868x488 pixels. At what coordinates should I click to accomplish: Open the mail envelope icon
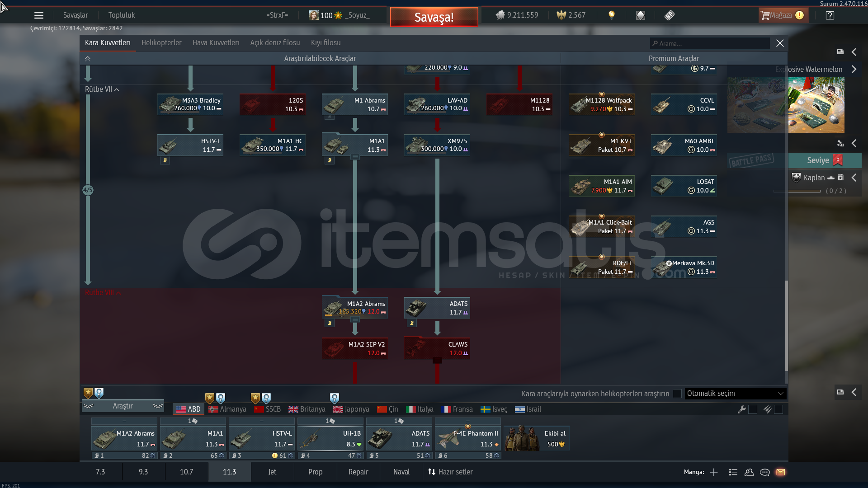pos(781,472)
